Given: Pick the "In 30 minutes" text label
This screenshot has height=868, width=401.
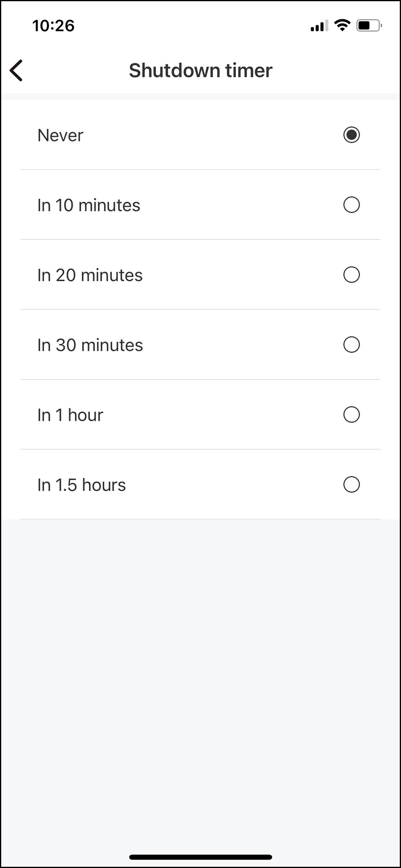Looking at the screenshot, I should point(90,345).
